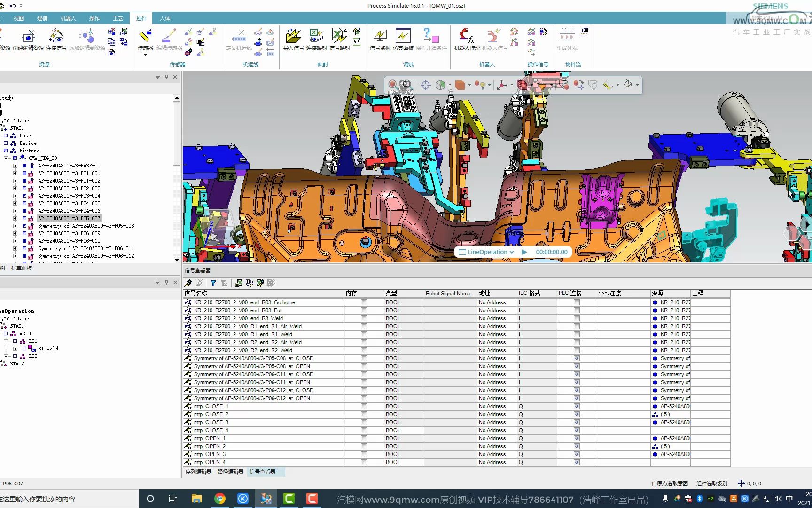Click the 创建逻辑资源 ribbon icon
This screenshot has width=812, height=508.
[x=28, y=36]
